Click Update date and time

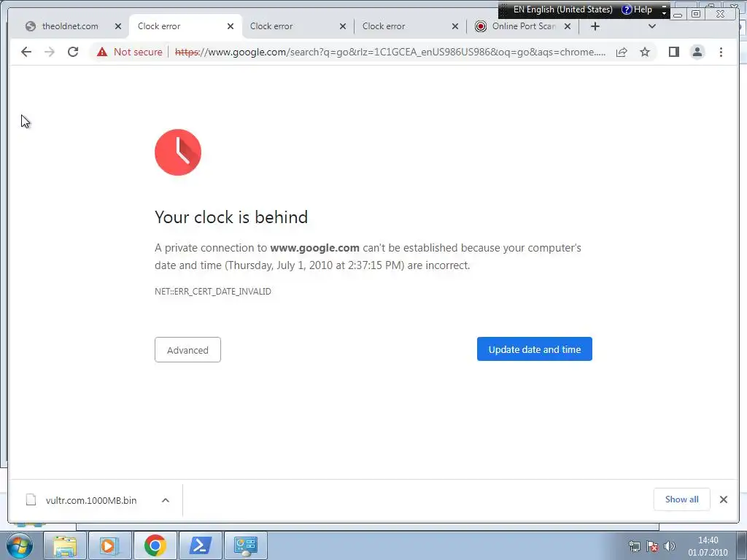[535, 349]
